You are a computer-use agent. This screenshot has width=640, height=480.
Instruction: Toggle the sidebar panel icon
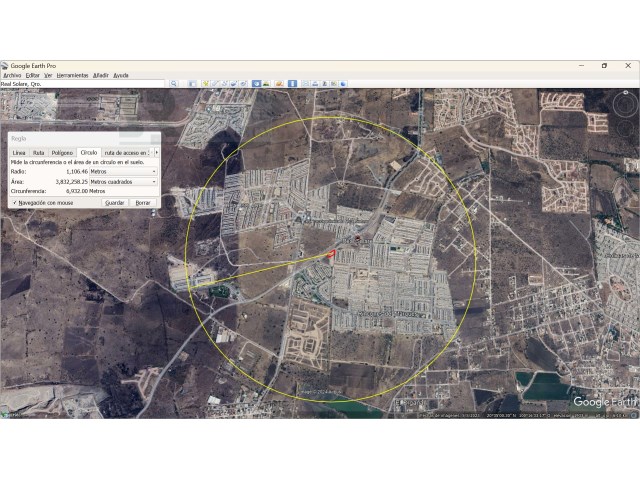pos(191,84)
